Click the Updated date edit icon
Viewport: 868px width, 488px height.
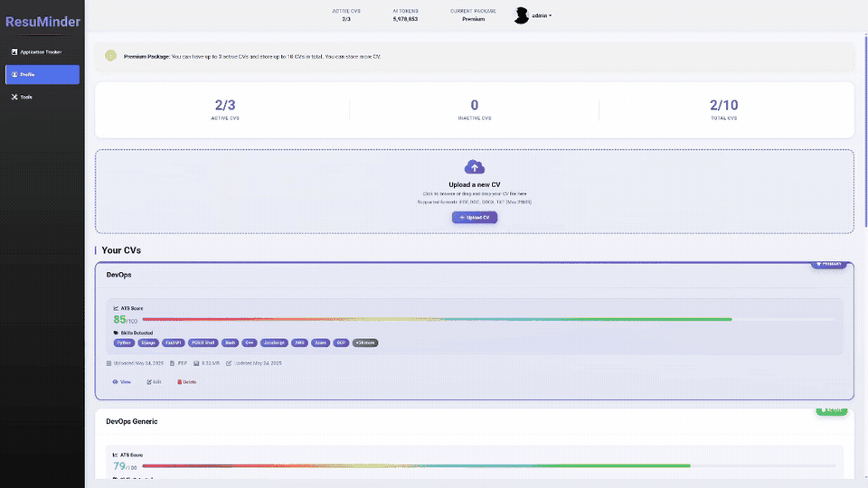tap(229, 363)
